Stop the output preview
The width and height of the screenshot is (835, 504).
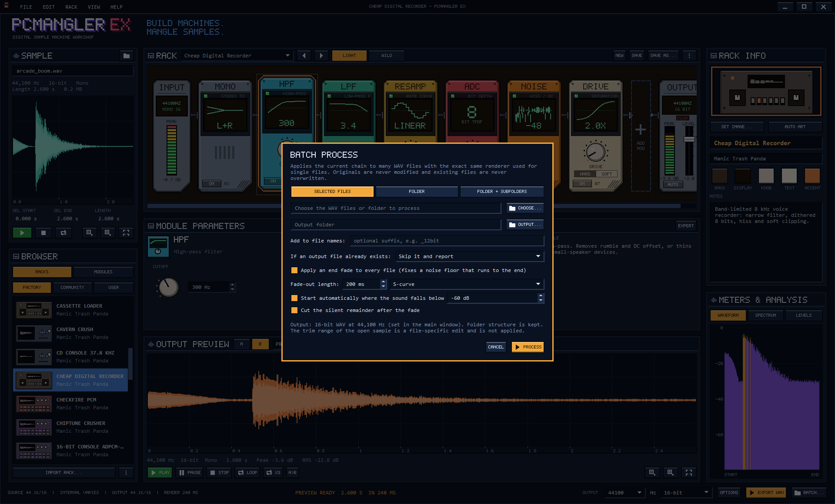[219, 473]
